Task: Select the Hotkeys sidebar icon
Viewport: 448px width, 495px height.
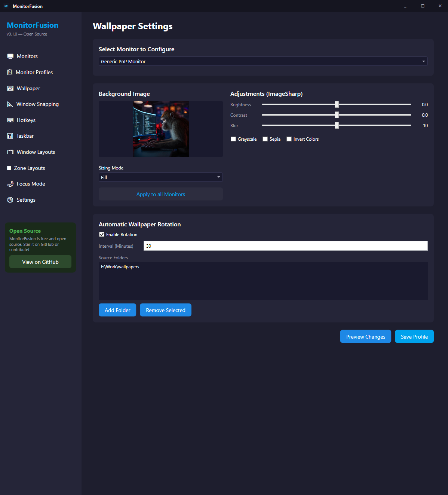Action: tap(10, 120)
